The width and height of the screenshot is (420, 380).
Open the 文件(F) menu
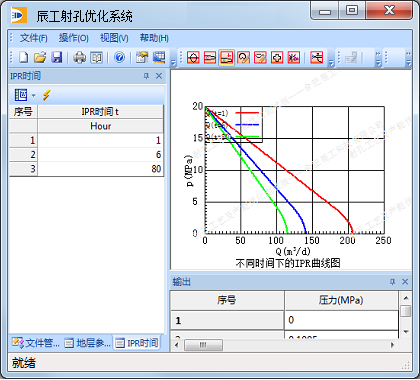[x=33, y=38]
